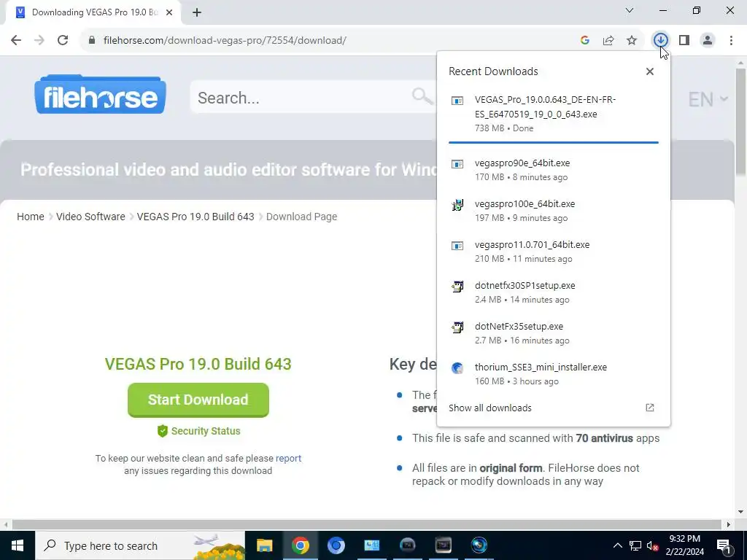Click the Chrome taskbar icon
This screenshot has height=560, width=747.
coord(300,545)
